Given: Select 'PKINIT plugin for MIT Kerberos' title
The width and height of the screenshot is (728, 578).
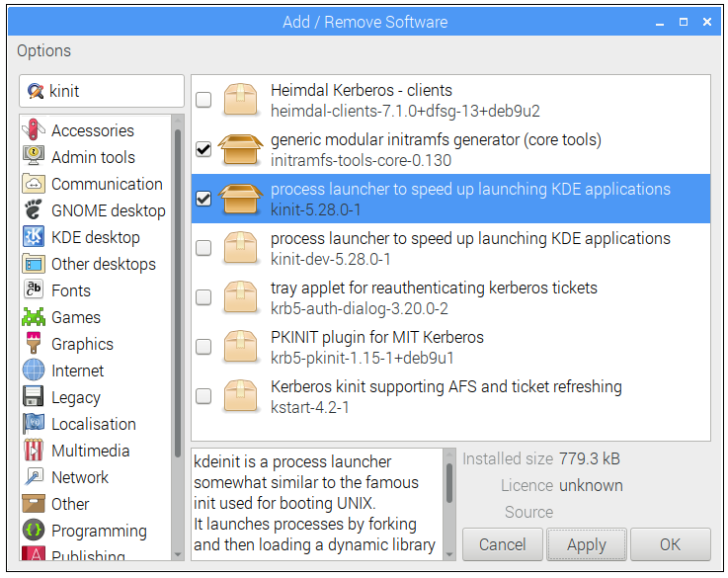Looking at the screenshot, I should [377, 337].
